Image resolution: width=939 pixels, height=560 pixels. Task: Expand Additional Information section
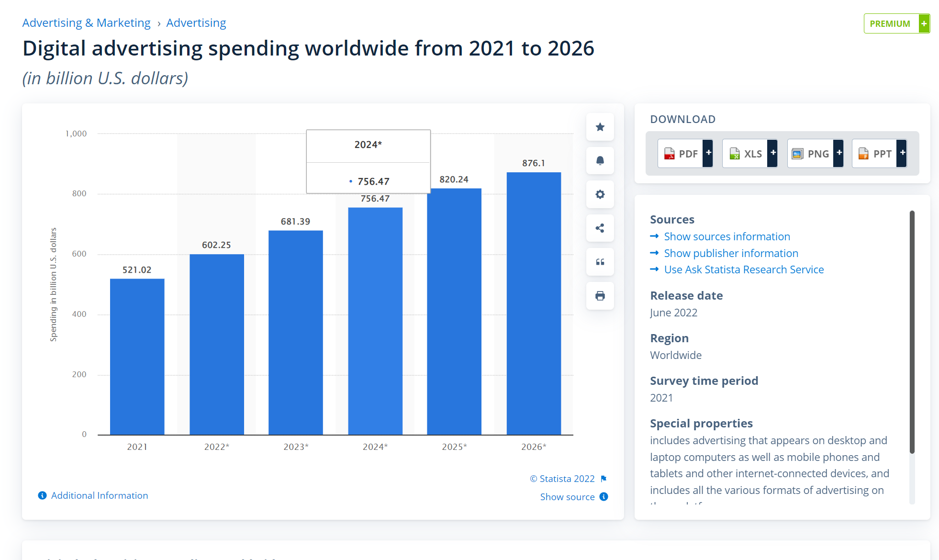(99, 495)
